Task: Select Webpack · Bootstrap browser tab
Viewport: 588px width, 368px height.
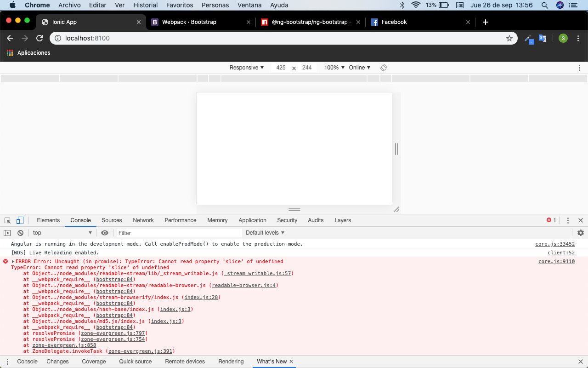Action: coord(202,22)
